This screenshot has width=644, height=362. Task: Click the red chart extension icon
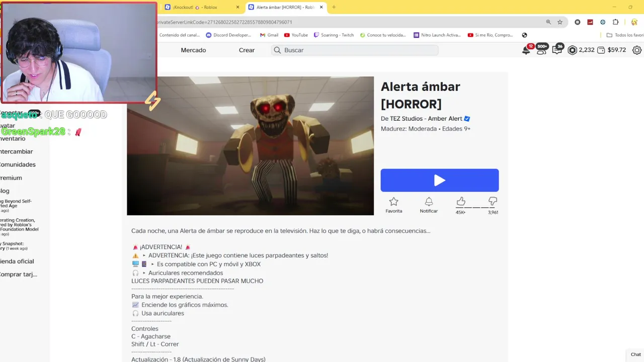(590, 22)
